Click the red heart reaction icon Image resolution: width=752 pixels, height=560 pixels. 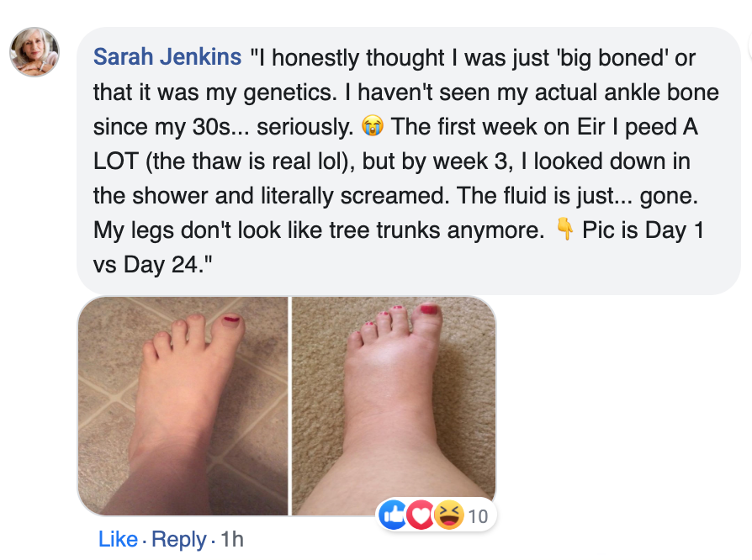(421, 515)
